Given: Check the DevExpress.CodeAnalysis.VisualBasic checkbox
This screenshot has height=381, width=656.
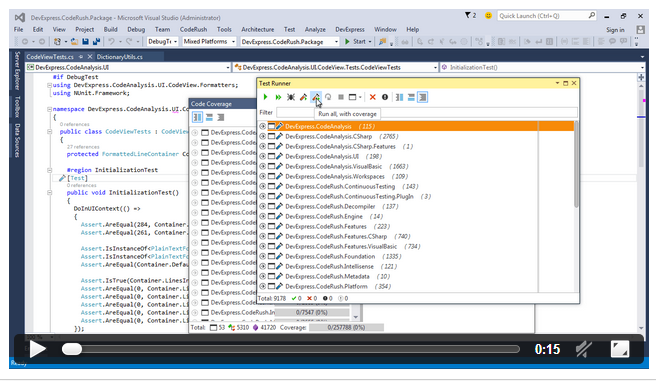Looking at the screenshot, I should [x=272, y=166].
